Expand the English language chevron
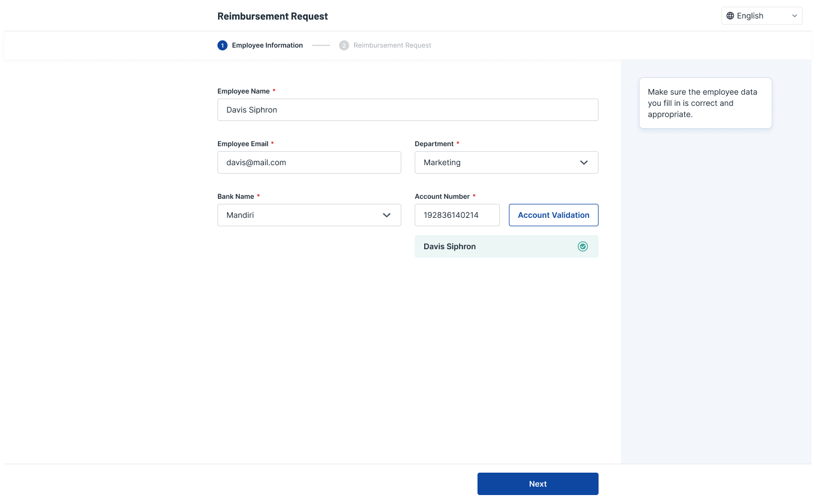 point(794,16)
